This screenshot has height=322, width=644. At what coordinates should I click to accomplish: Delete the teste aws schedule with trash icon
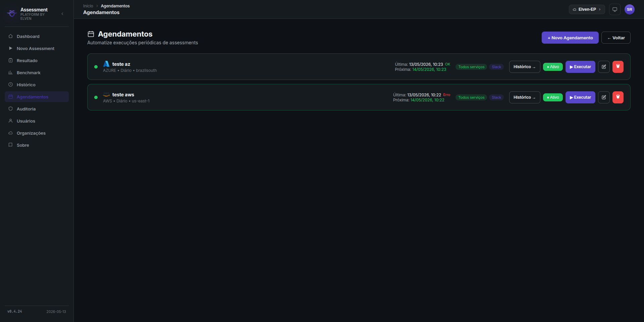pyautogui.click(x=618, y=97)
